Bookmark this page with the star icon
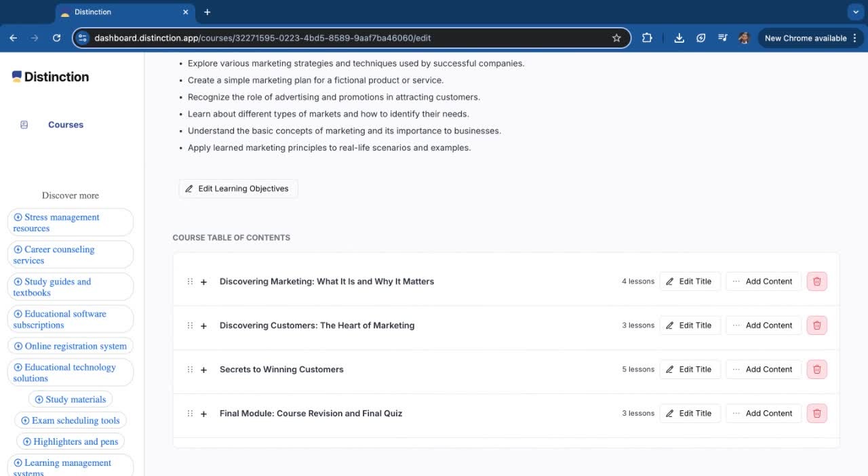868x476 pixels. point(616,38)
